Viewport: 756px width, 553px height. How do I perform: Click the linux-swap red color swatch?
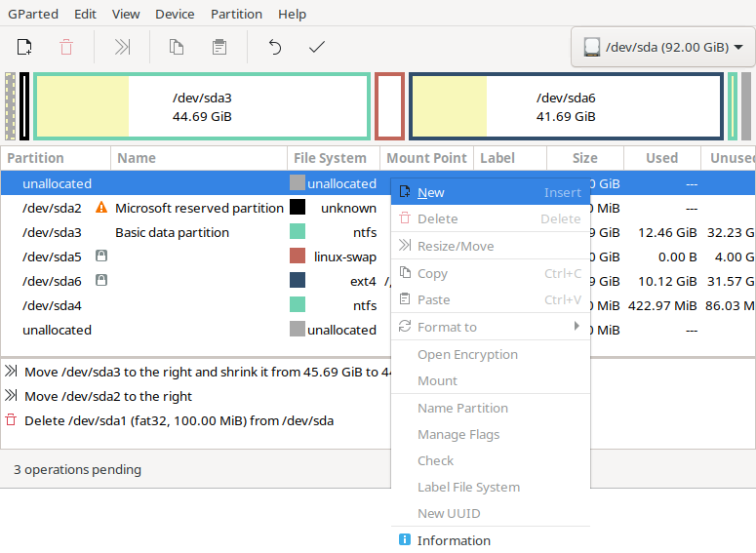[298, 257]
